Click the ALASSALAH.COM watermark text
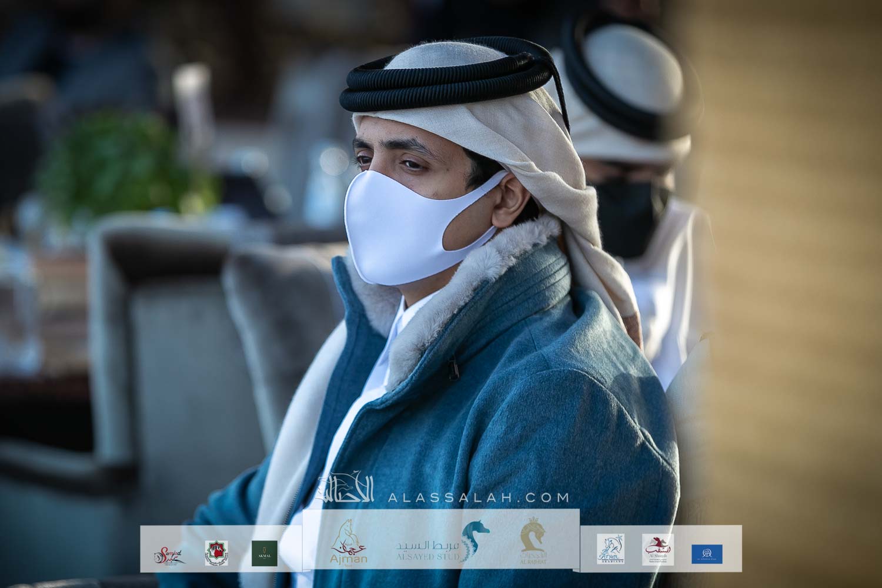 click(x=479, y=497)
